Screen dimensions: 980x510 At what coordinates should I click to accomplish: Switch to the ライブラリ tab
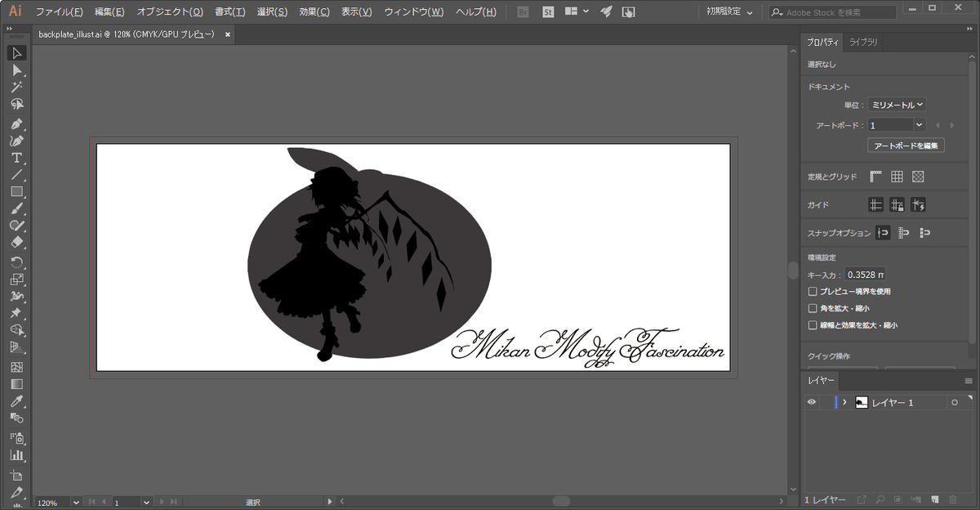click(x=863, y=42)
